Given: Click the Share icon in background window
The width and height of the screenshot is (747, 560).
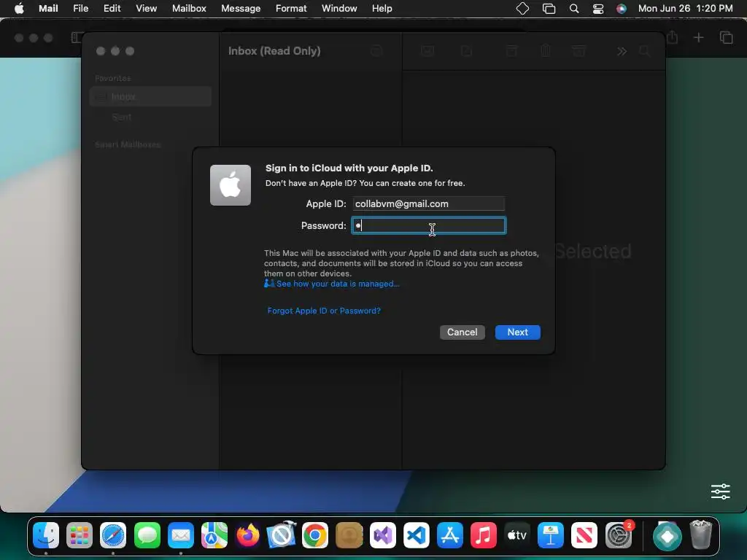Looking at the screenshot, I should click(x=672, y=37).
